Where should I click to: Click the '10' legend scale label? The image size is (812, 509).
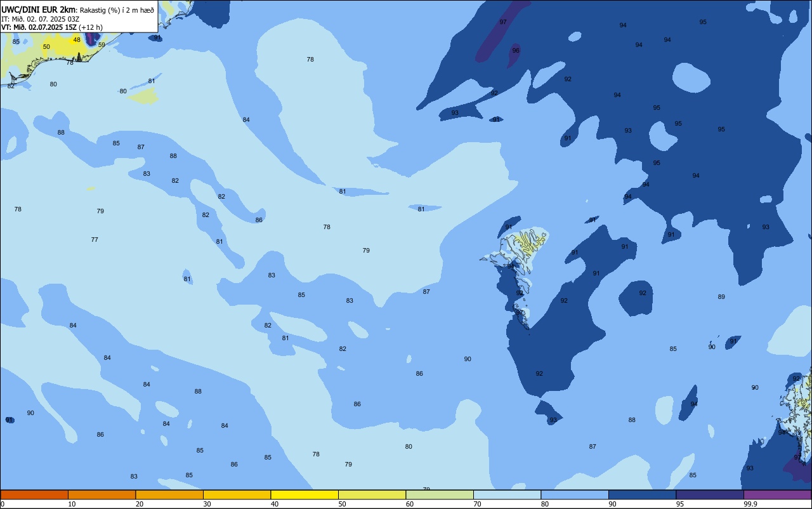coord(72,504)
